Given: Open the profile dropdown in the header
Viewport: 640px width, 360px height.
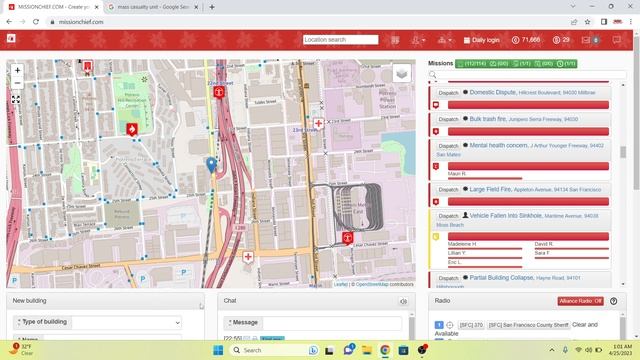Looking at the screenshot, I should pyautogui.click(x=418, y=40).
